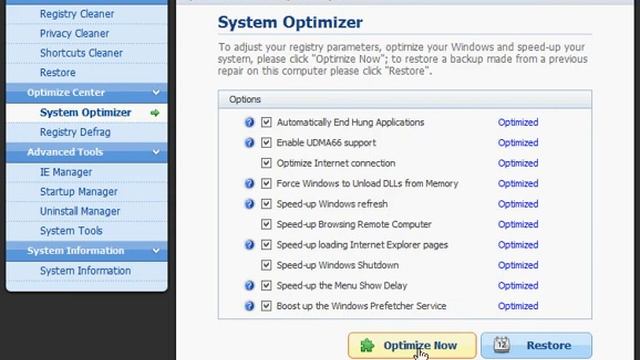Uncheck Automatically End Hung Applications
The image size is (640, 360).
click(266, 122)
